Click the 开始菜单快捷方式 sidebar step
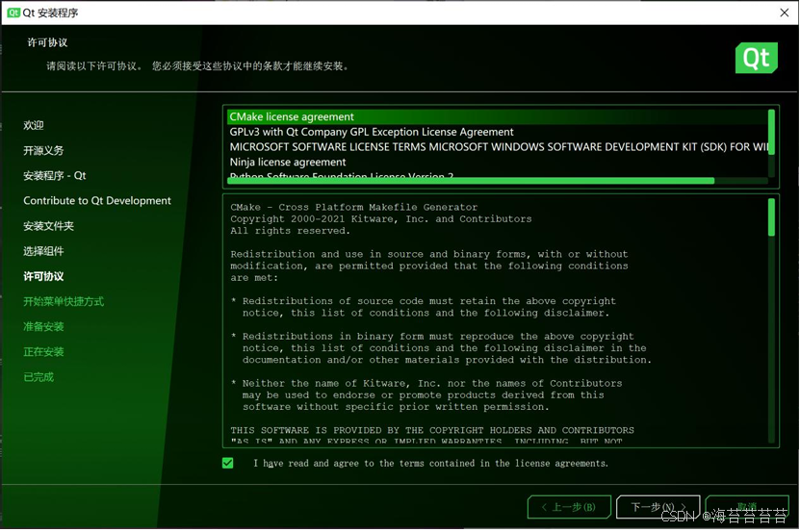 coord(64,301)
